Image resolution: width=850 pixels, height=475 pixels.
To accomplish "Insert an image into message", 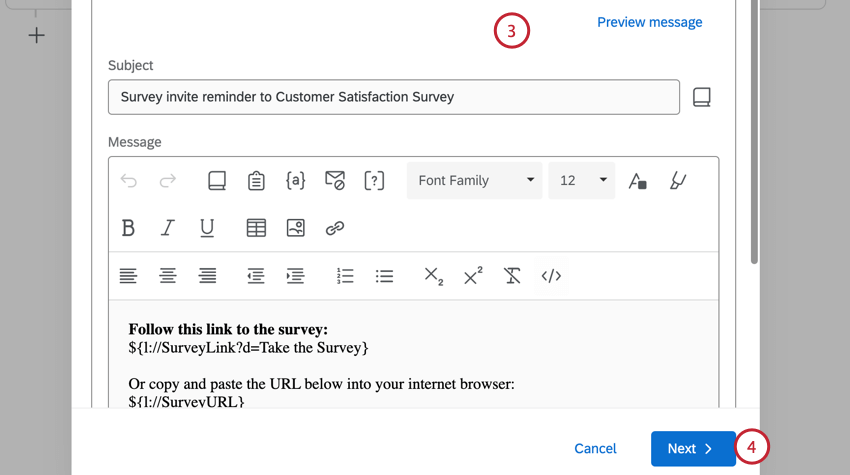I will 295,228.
